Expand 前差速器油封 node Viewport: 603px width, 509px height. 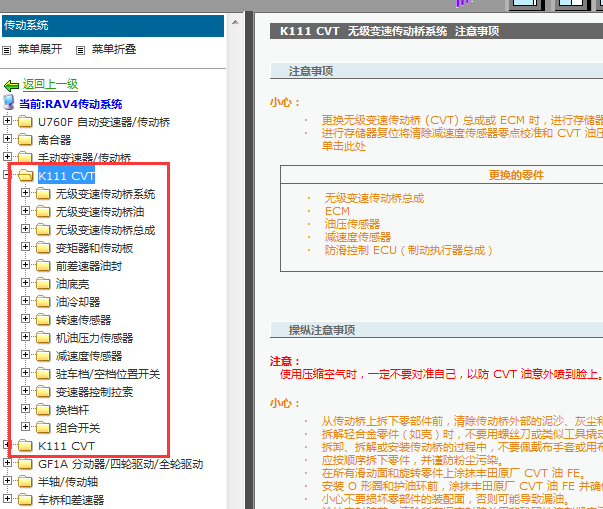pos(25,264)
